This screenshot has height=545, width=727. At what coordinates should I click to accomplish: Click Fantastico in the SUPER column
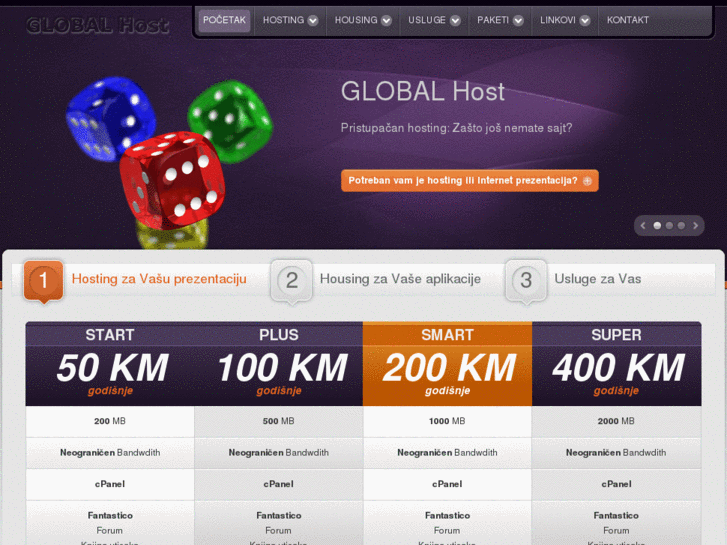point(616,515)
